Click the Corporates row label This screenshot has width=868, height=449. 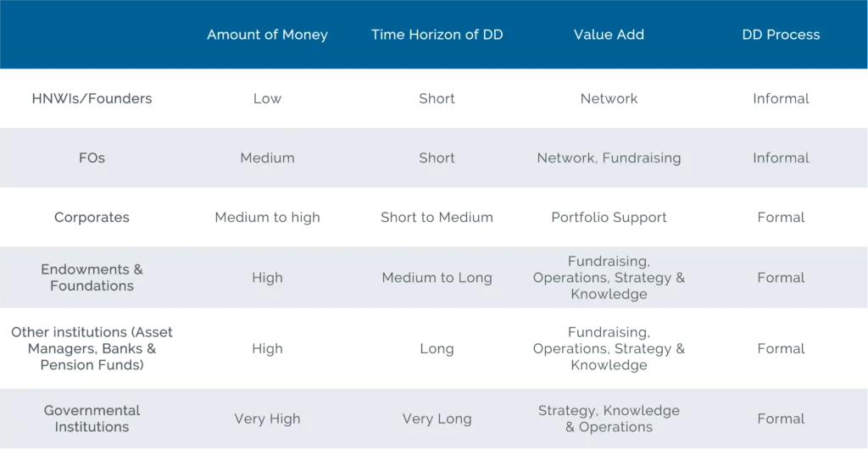pyautogui.click(x=92, y=218)
